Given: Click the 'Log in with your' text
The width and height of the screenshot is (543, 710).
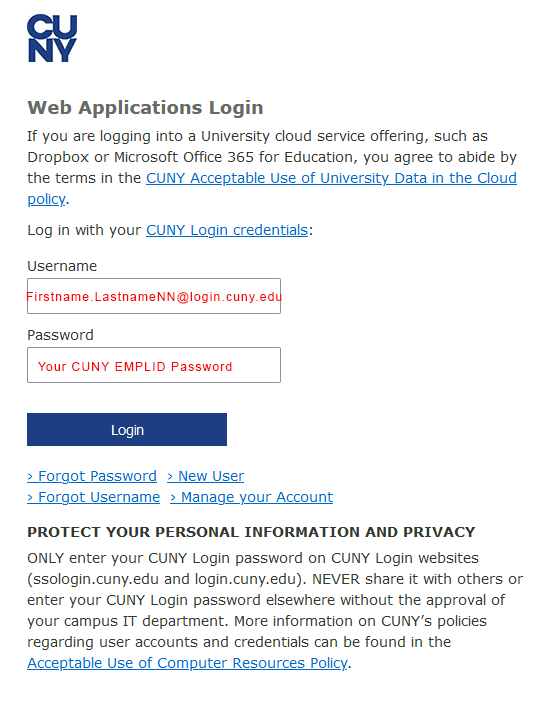Looking at the screenshot, I should [84, 230].
